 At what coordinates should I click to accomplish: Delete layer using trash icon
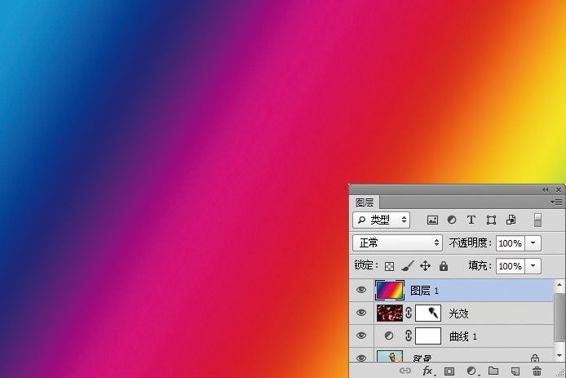[537, 371]
